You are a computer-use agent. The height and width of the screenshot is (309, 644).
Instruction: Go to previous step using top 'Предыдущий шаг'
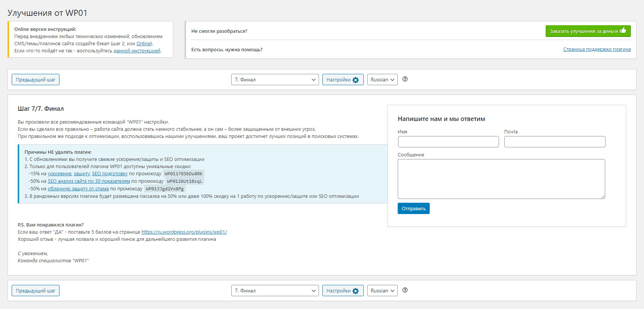coord(35,80)
